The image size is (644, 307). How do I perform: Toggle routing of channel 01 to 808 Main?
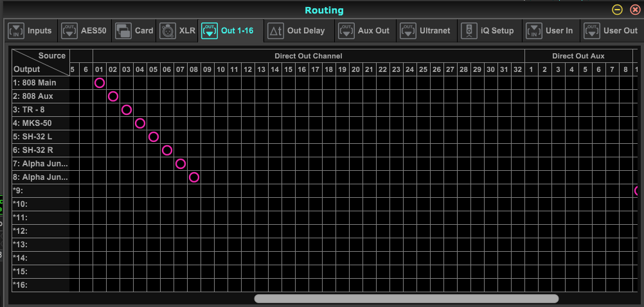coord(100,83)
